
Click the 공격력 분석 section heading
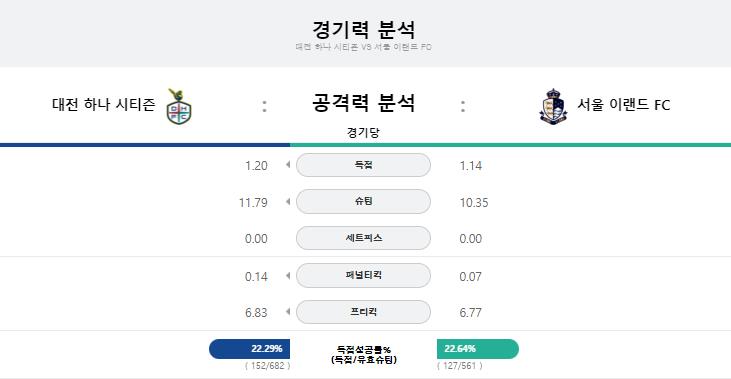(363, 103)
